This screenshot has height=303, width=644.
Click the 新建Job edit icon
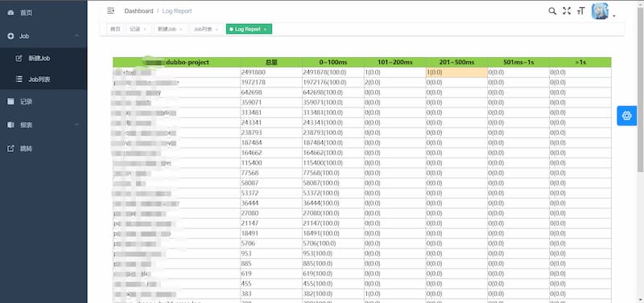point(19,58)
